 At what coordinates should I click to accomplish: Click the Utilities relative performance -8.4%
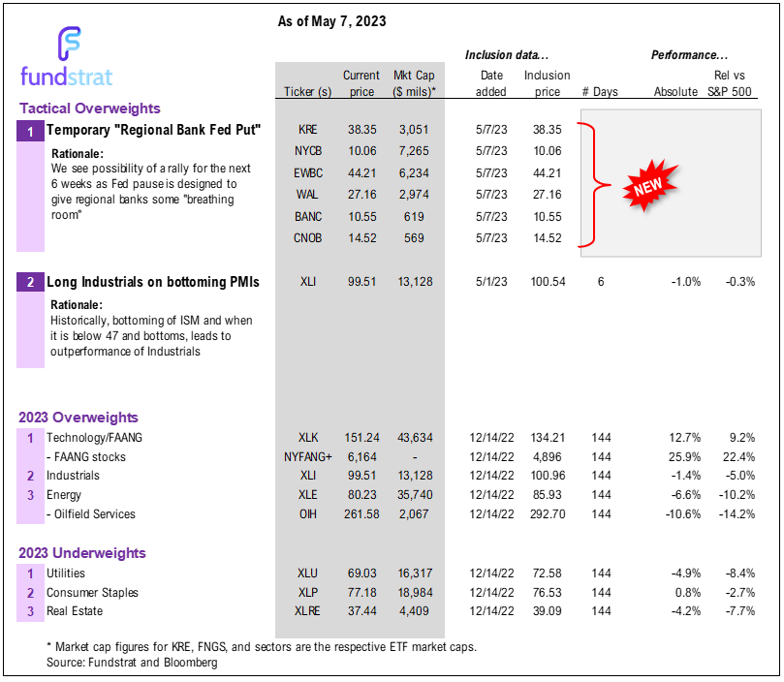click(740, 573)
